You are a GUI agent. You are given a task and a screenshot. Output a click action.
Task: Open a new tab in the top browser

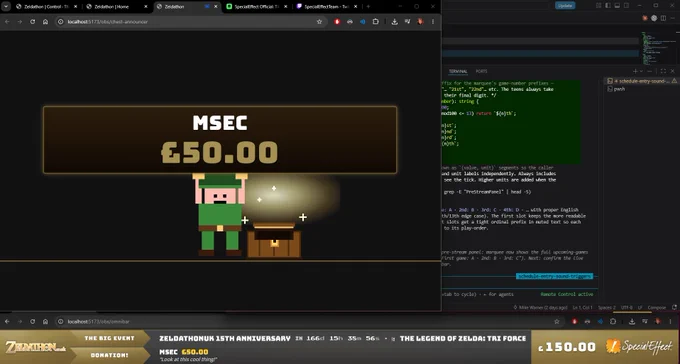(368, 7)
